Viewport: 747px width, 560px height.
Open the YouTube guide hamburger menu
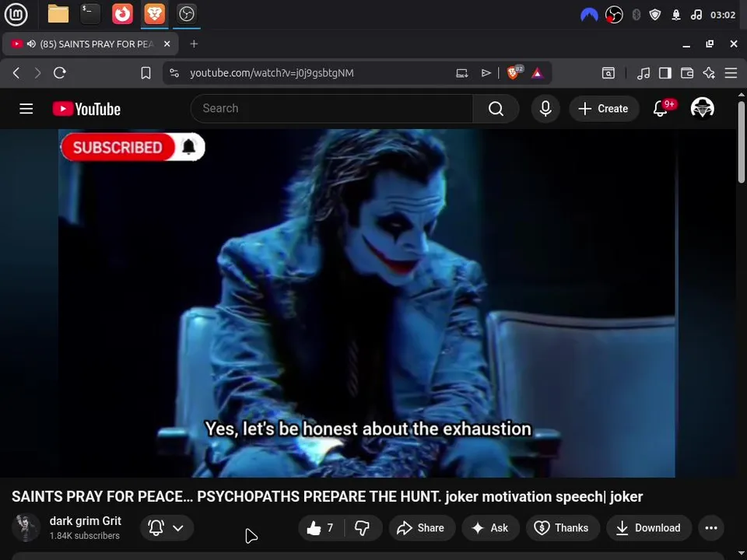(26, 109)
